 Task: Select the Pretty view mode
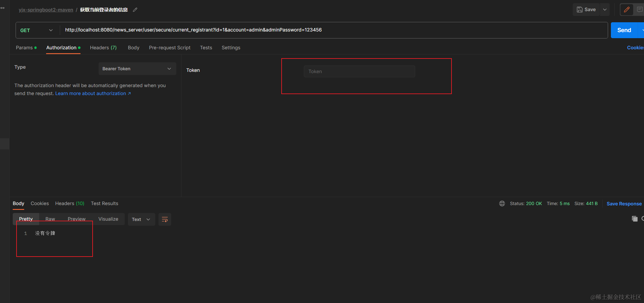click(x=26, y=219)
